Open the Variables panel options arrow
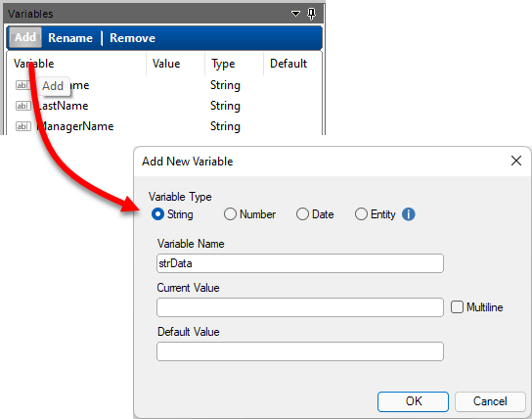Image resolution: width=532 pixels, height=419 pixels. tap(295, 14)
